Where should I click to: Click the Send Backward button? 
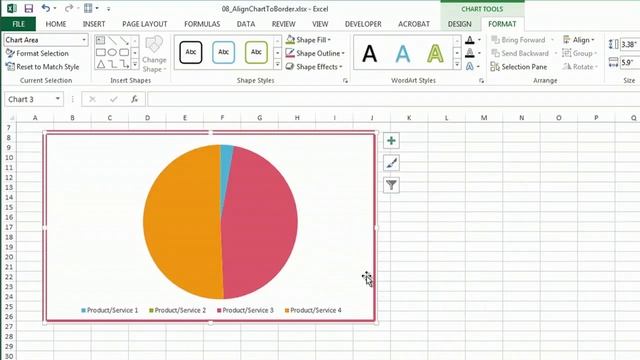click(520, 53)
